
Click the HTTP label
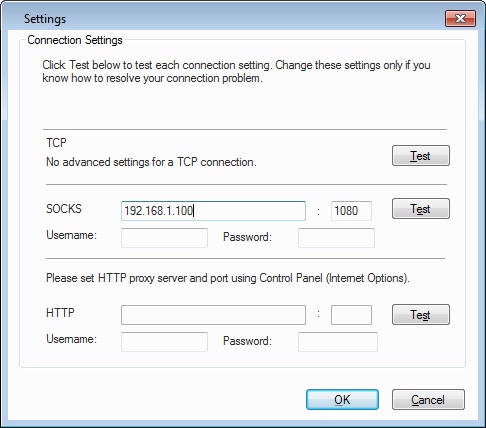coord(60,313)
